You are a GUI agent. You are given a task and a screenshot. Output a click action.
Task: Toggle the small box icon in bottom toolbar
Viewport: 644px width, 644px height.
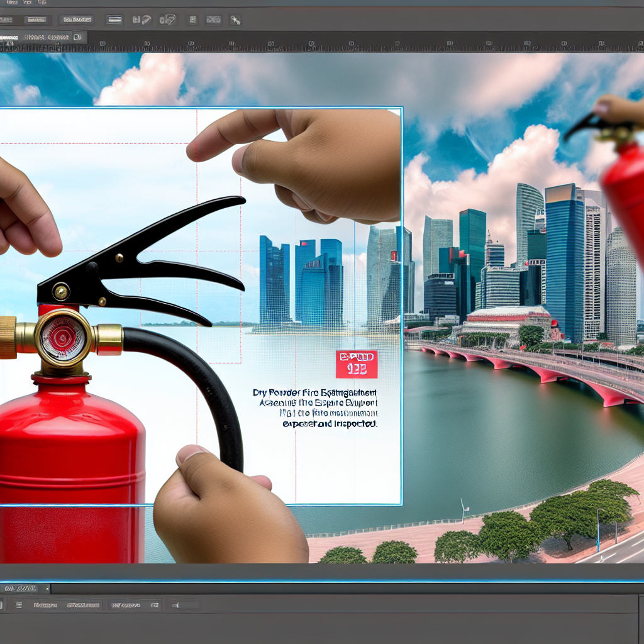pyautogui.click(x=154, y=605)
